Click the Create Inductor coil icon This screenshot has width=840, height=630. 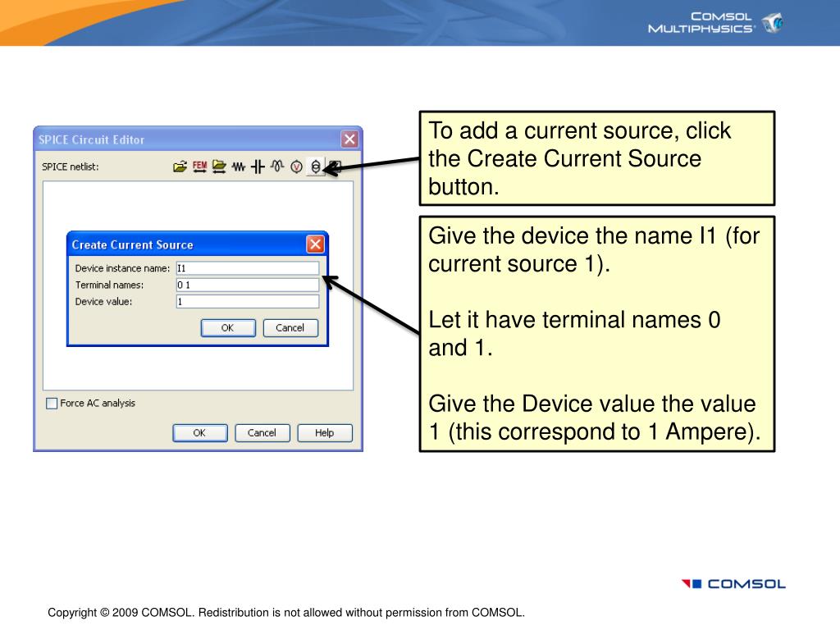277,167
